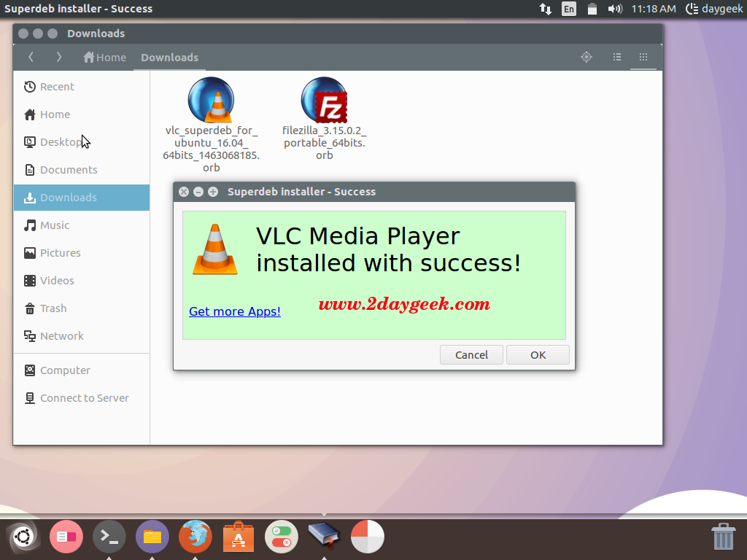Launch the Terminal from the dock
The width and height of the screenshot is (747, 560).
tap(109, 537)
